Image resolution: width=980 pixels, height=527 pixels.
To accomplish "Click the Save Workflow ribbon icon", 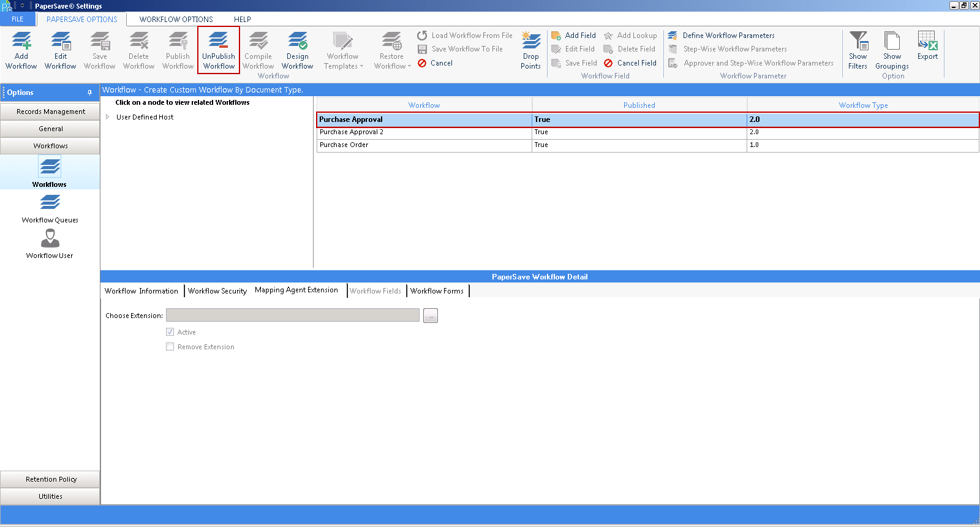I will pyautogui.click(x=100, y=50).
